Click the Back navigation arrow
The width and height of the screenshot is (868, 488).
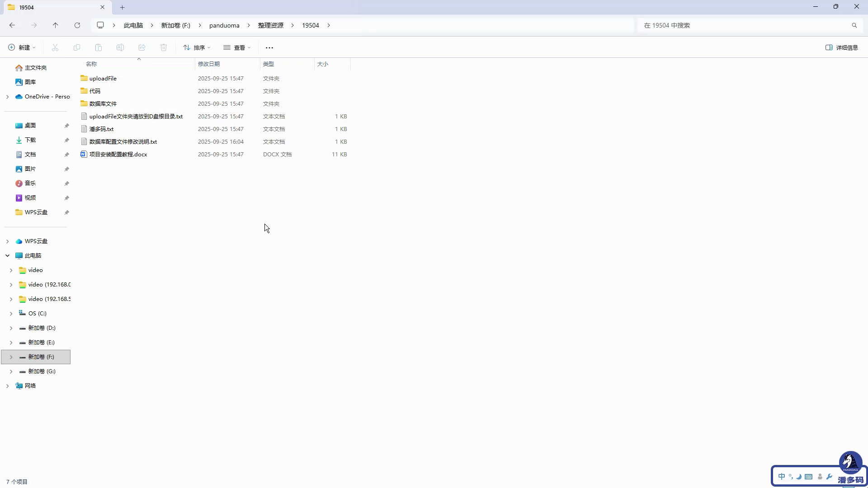(12, 25)
